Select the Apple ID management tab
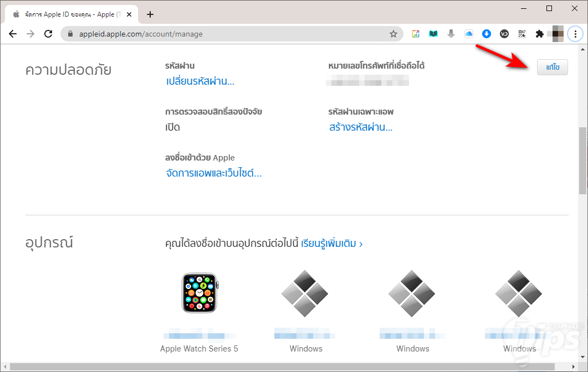 tap(71, 14)
